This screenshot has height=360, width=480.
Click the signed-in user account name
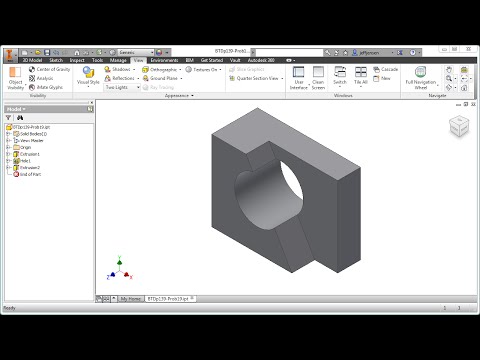pyautogui.click(x=369, y=53)
